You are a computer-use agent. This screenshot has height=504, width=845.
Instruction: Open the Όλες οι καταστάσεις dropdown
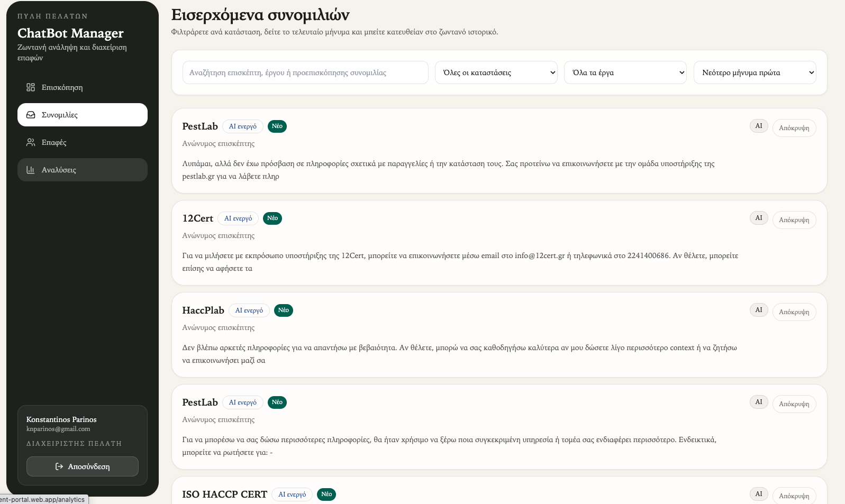point(496,72)
